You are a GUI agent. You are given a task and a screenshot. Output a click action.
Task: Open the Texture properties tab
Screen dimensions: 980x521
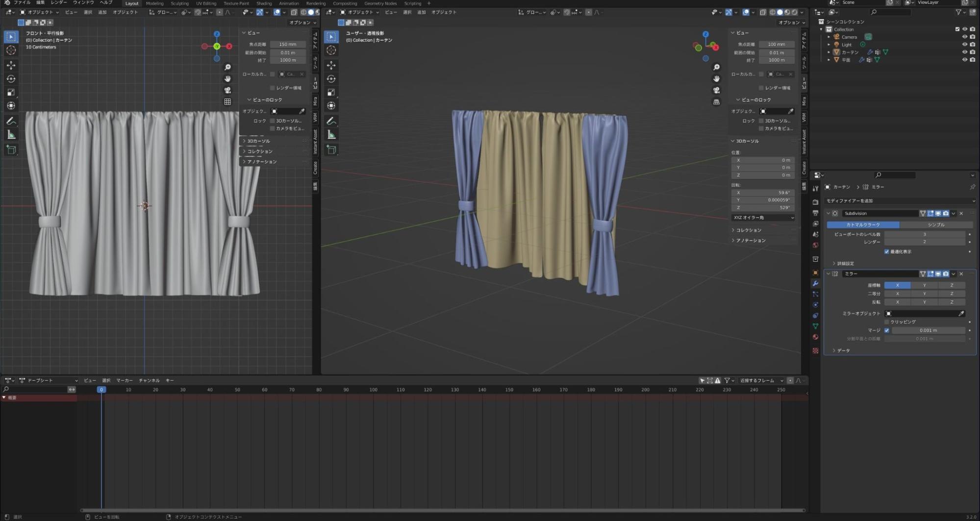click(815, 350)
